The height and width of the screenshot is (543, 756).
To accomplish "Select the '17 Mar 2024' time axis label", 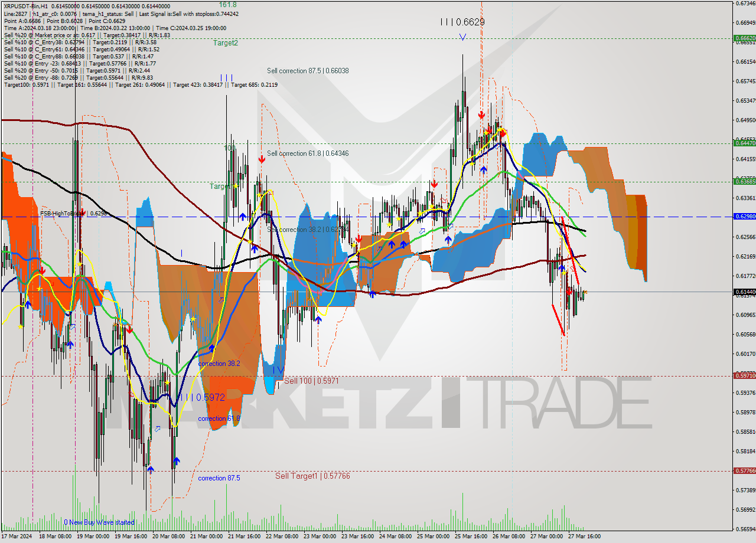I will coord(18,537).
